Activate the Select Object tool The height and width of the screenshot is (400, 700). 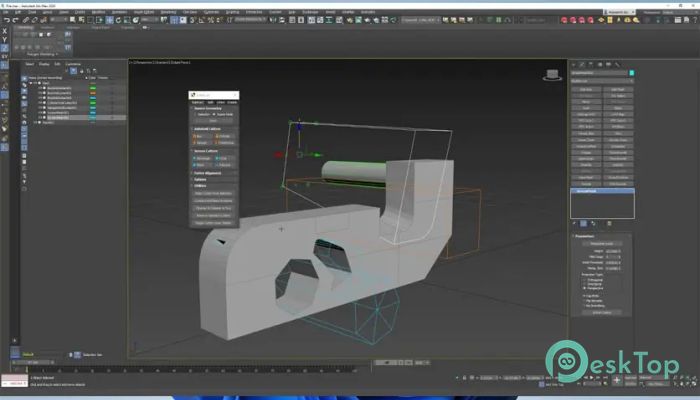click(72, 20)
